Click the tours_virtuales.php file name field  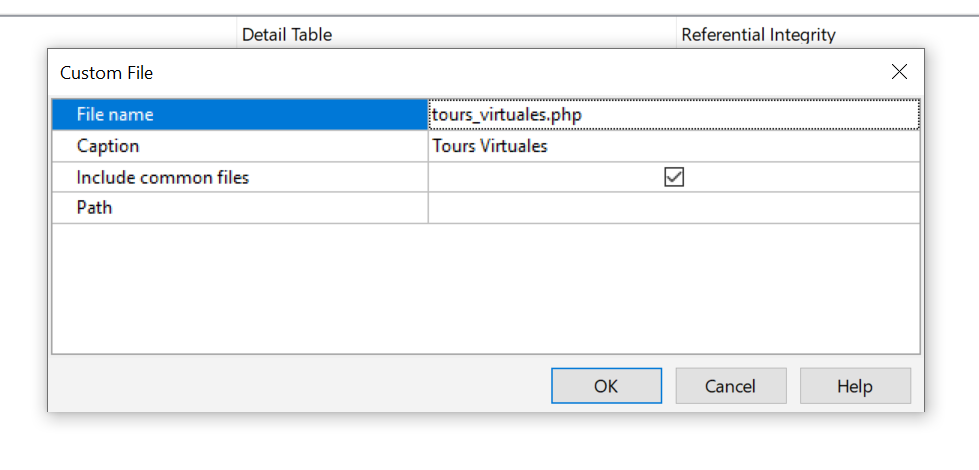[672, 115]
